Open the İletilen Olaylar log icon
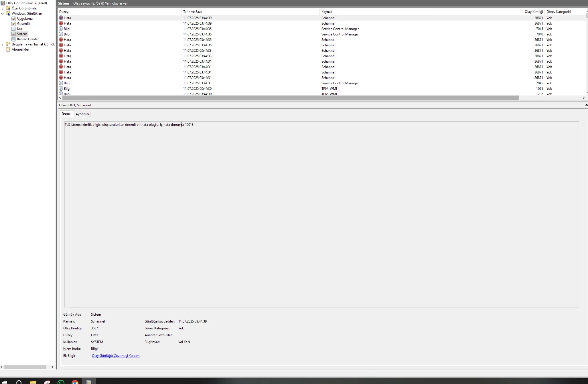The width and height of the screenshot is (588, 384). (x=13, y=39)
